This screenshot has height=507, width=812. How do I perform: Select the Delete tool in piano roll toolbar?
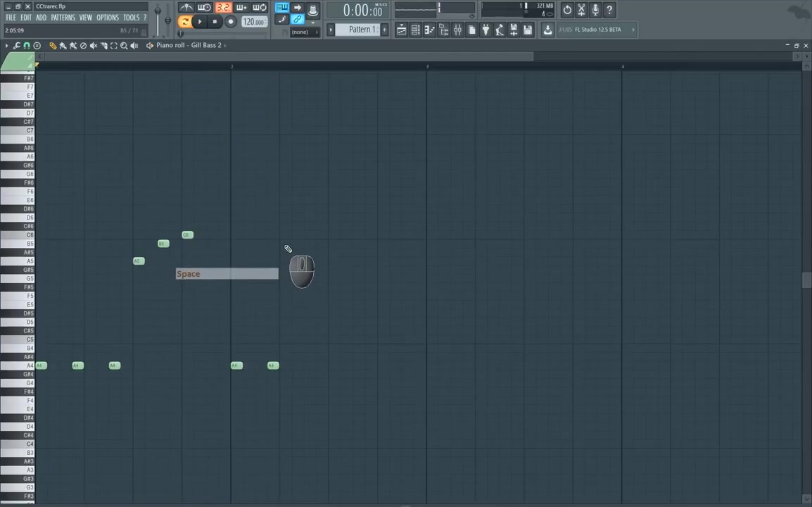[83, 45]
